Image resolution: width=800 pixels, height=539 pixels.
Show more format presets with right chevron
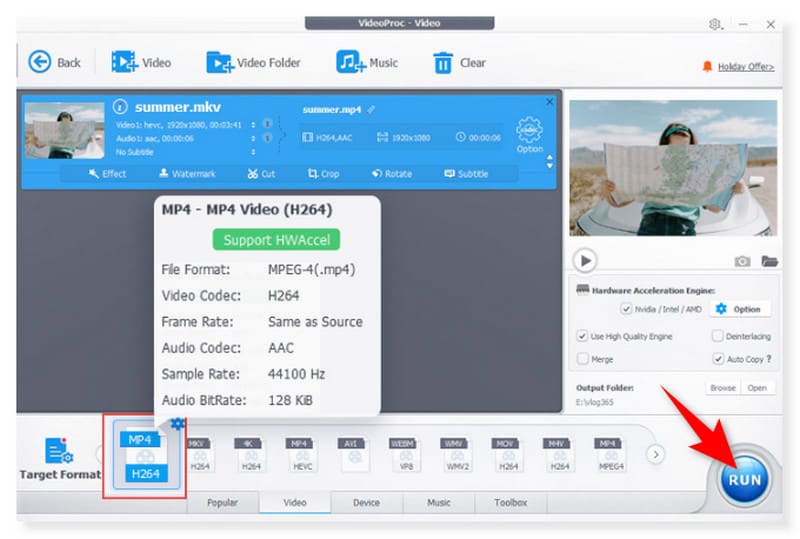pos(656,454)
